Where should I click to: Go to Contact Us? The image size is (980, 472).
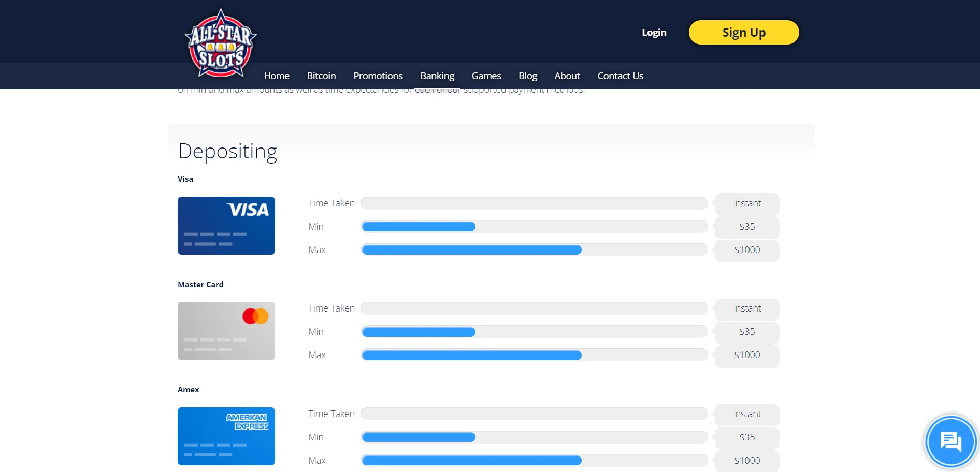click(x=621, y=76)
